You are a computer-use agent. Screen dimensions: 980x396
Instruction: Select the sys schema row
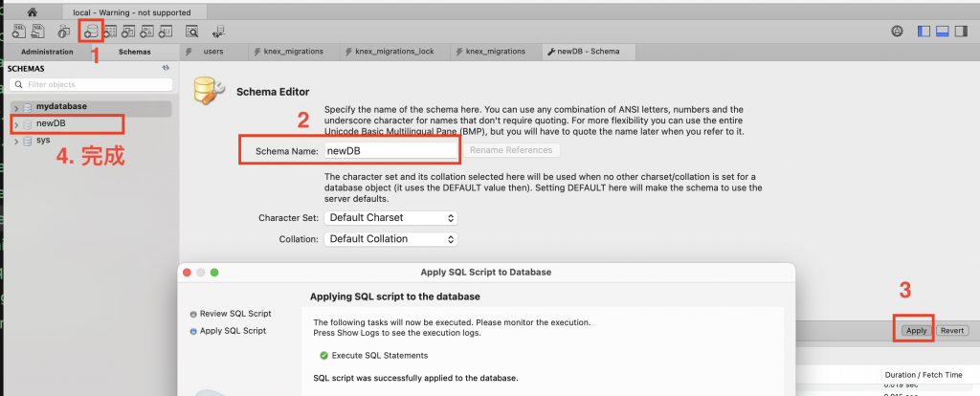(91, 142)
